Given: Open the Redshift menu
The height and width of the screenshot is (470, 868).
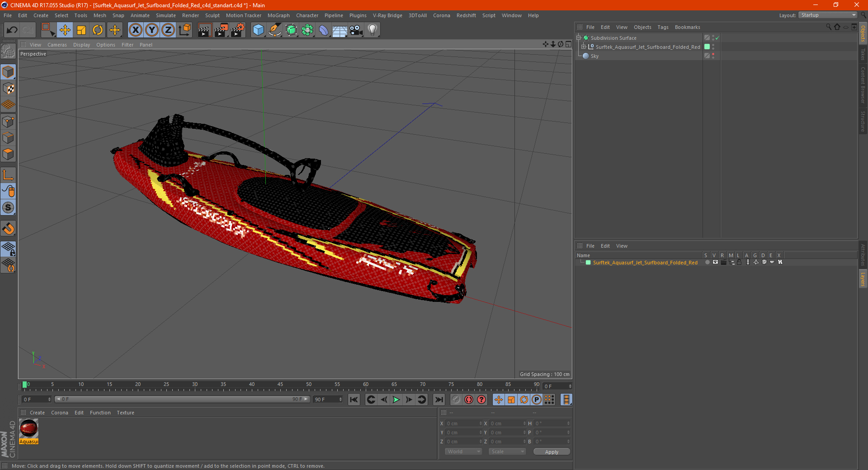Looking at the screenshot, I should pyautogui.click(x=466, y=15).
